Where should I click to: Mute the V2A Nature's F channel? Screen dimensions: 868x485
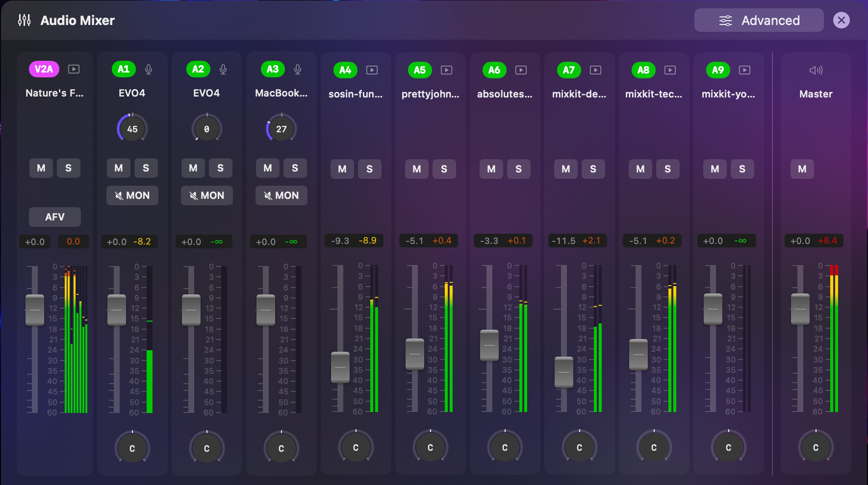coord(41,168)
